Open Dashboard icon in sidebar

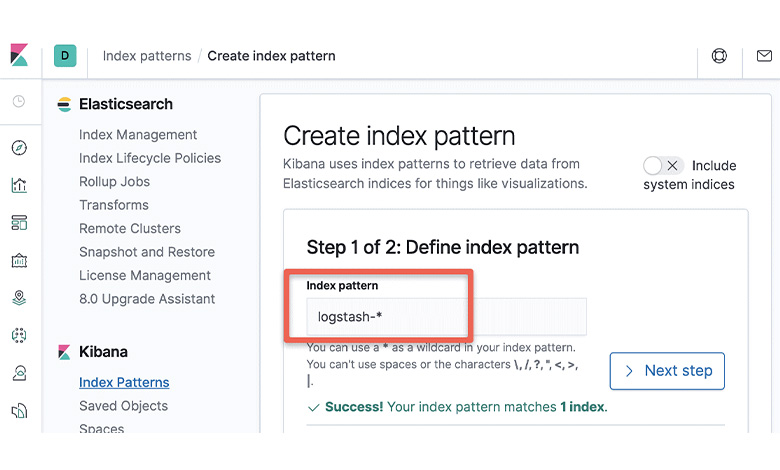pos(19,223)
